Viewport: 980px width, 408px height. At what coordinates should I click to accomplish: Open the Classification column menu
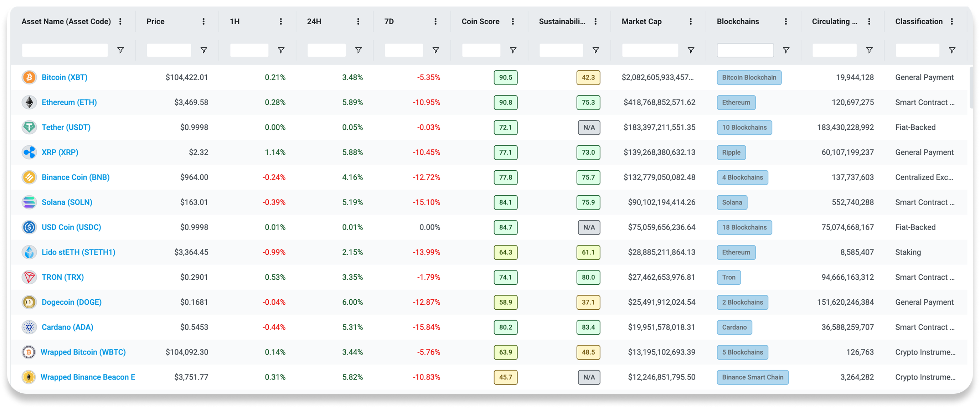pos(952,22)
